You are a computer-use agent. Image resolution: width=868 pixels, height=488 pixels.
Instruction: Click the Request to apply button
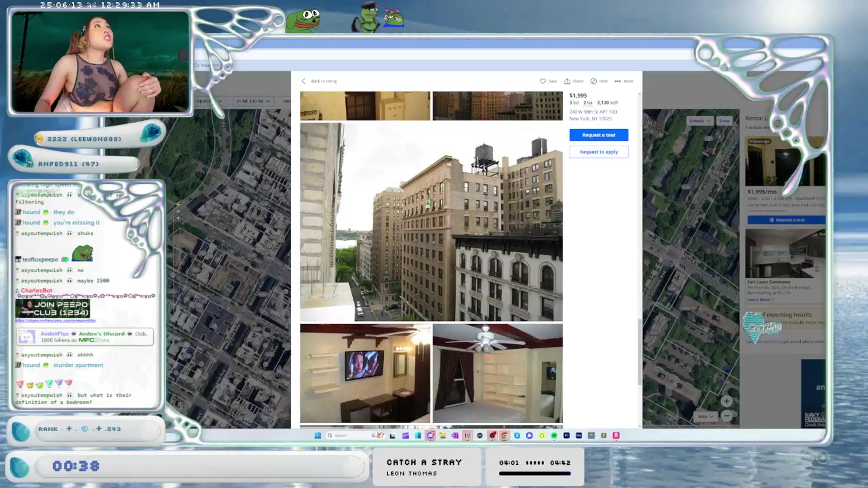[599, 152]
